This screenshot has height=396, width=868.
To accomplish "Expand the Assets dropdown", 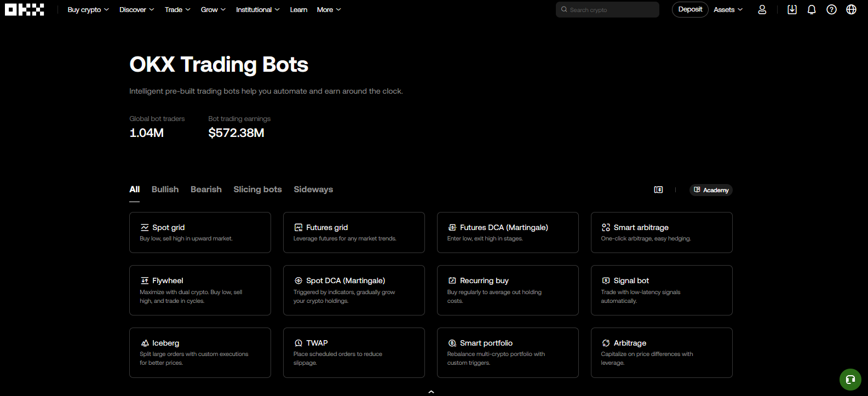I will click(728, 10).
